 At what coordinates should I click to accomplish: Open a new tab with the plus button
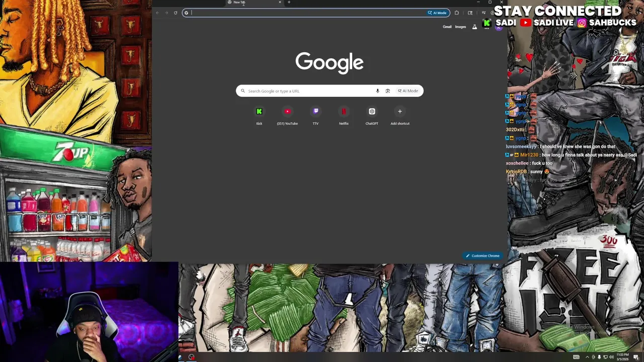(x=289, y=2)
